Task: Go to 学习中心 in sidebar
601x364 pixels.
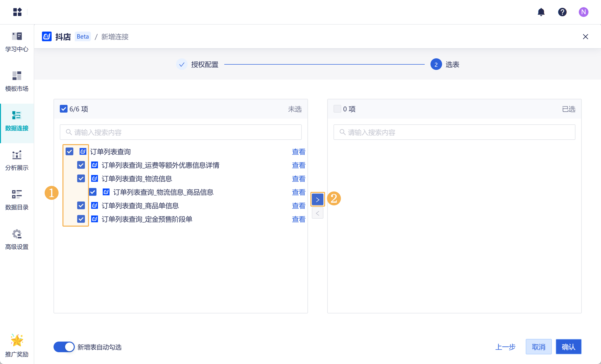Action: [17, 42]
